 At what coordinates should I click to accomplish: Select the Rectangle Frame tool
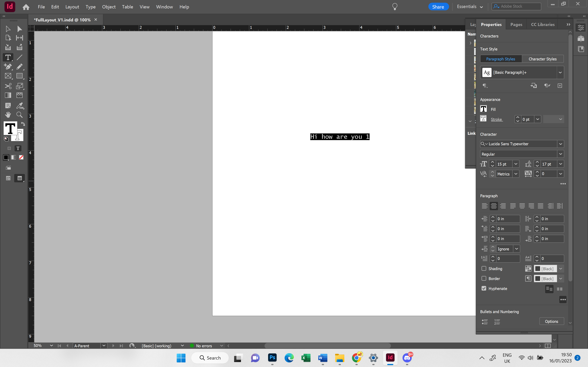[8, 76]
